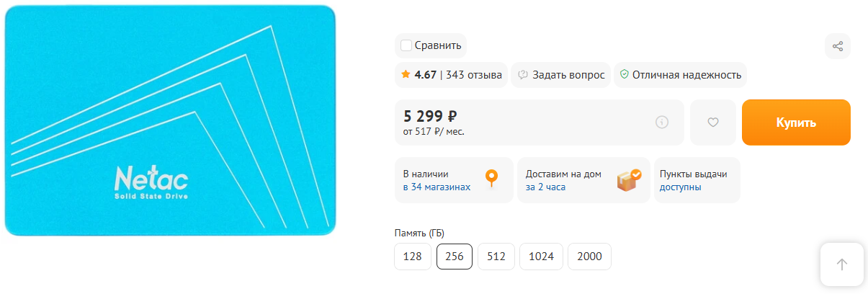Open price info icon
The width and height of the screenshot is (868, 294).
(662, 122)
